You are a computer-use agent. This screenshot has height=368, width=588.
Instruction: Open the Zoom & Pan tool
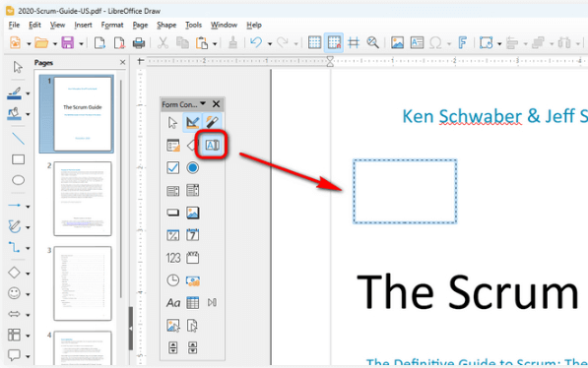372,42
